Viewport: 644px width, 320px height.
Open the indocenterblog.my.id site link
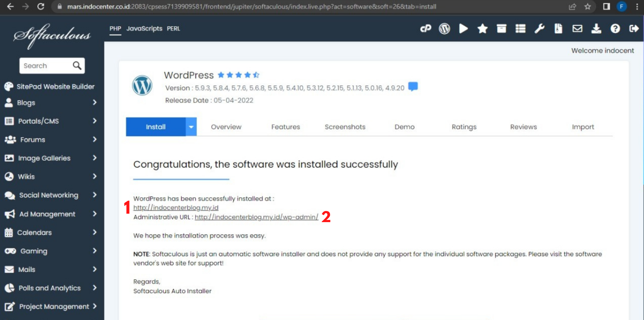point(176,208)
